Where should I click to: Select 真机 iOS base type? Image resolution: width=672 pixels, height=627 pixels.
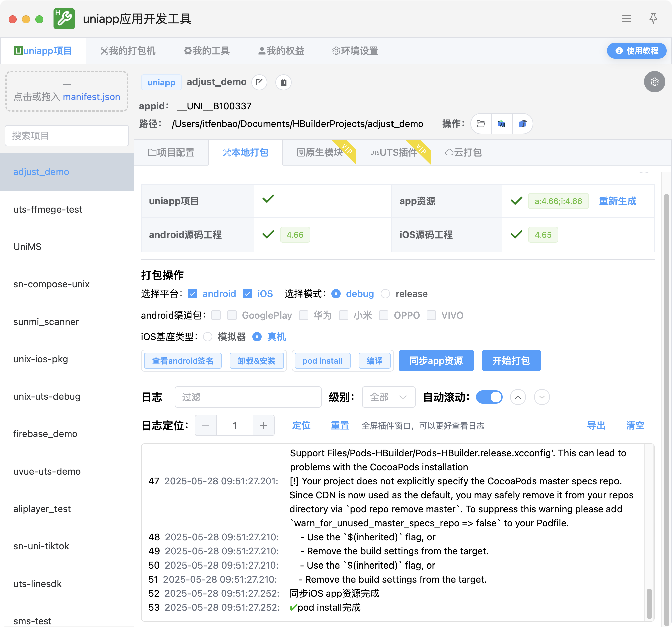pos(257,337)
